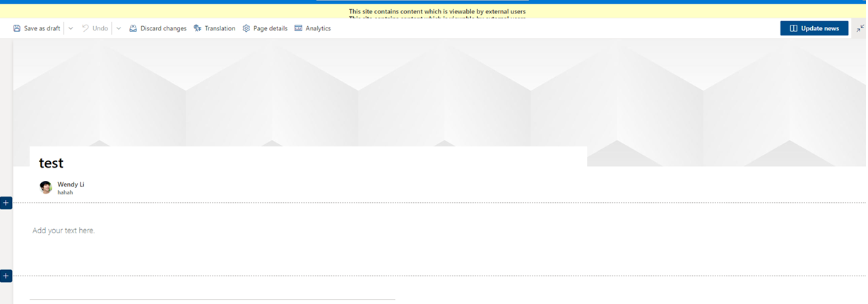The height and width of the screenshot is (304, 868).
Task: Click the Save as draft button
Action: 36,28
